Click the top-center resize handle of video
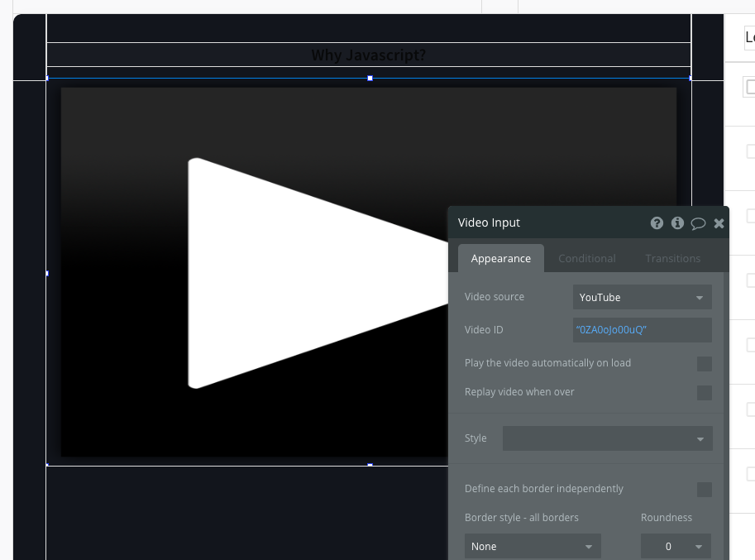Viewport: 755px width, 560px height. click(x=370, y=79)
